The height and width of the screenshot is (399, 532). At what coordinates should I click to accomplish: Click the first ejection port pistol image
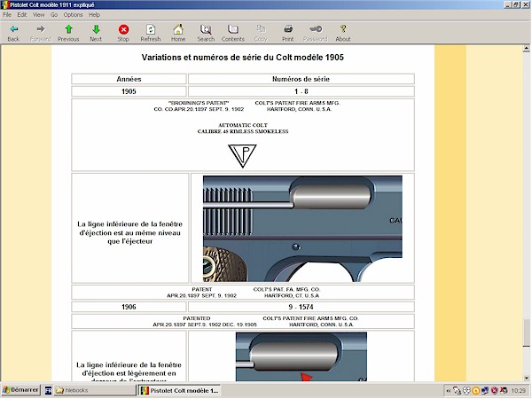click(x=302, y=229)
